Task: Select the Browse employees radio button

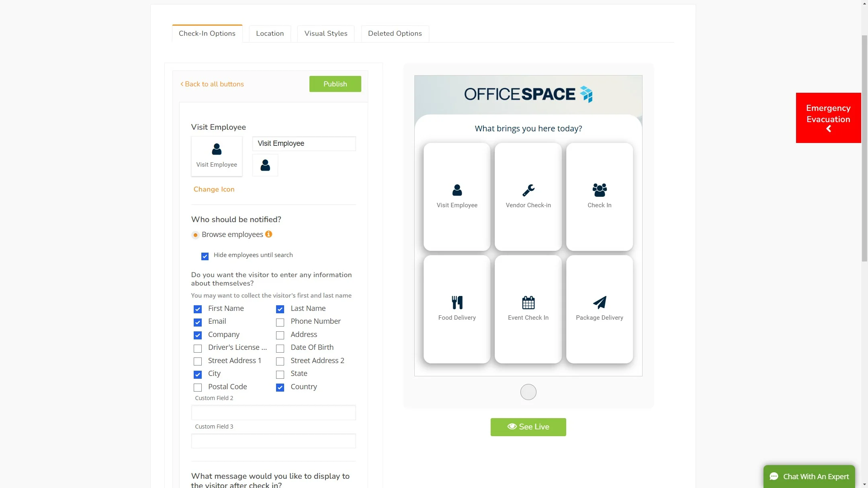Action: point(195,235)
